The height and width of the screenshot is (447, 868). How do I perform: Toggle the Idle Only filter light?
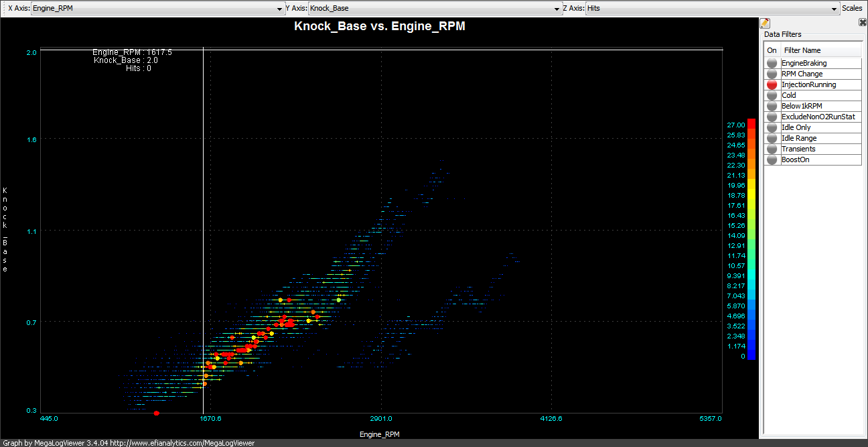point(772,128)
